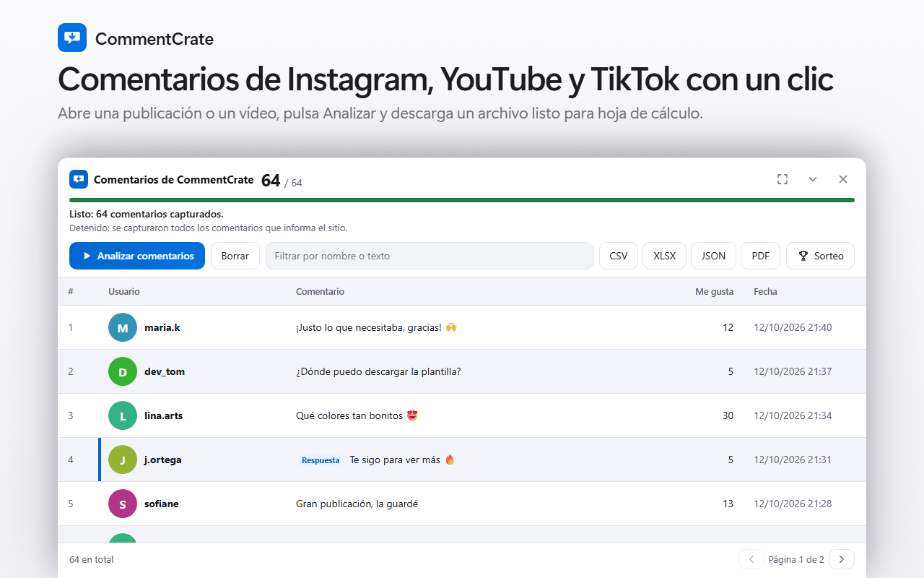Go to next page arrow

[x=842, y=559]
